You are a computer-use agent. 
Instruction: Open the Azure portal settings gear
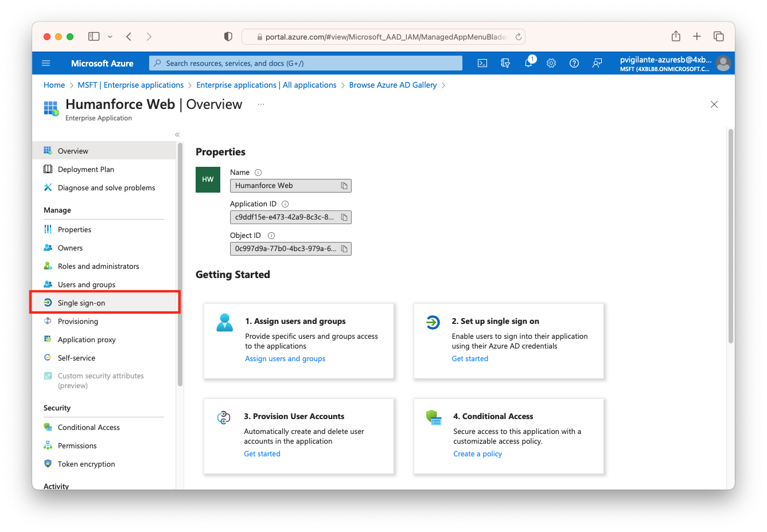551,63
